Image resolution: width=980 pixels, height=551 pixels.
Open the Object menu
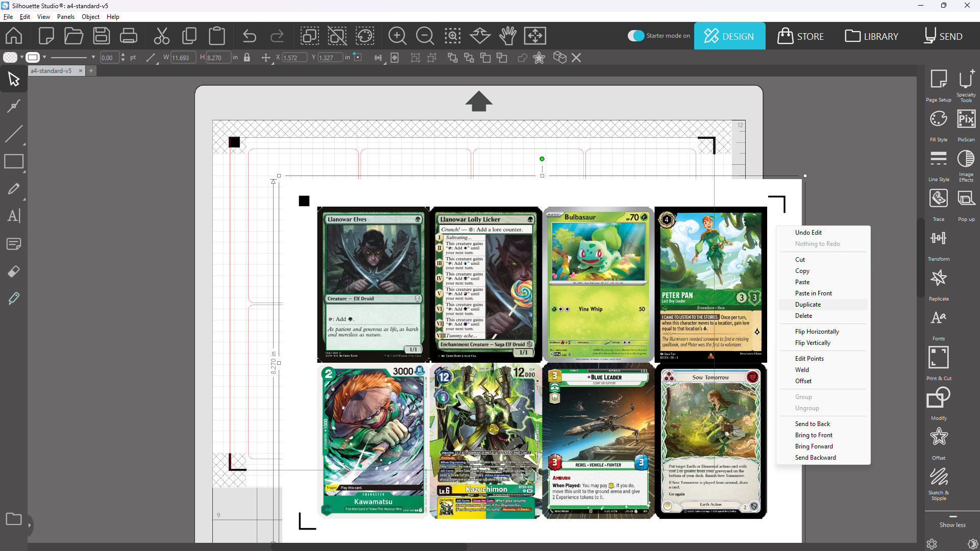tap(90, 17)
